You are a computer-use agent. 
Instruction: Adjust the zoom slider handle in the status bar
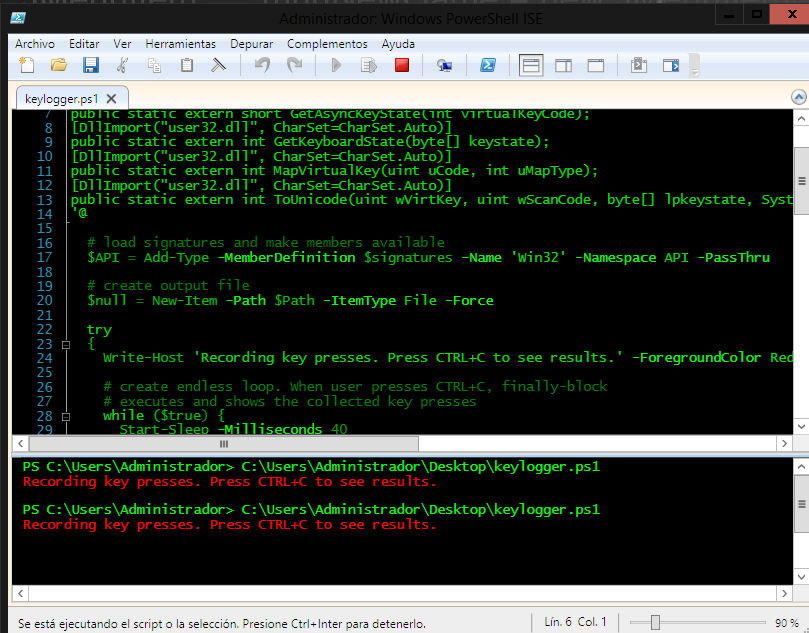[x=655, y=623]
